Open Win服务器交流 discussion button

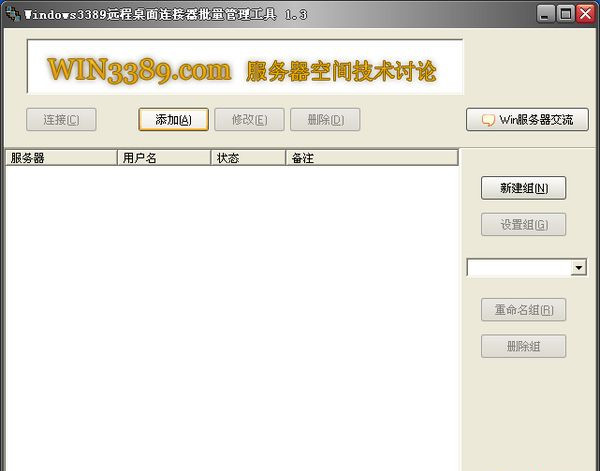[x=527, y=120]
